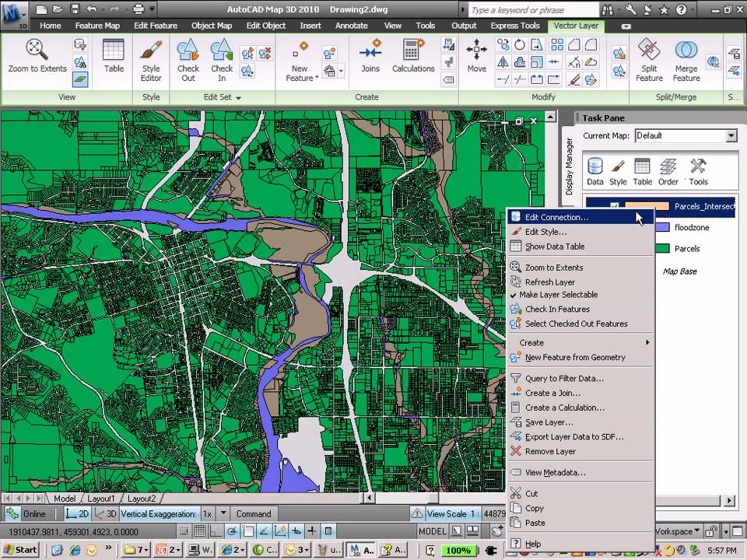Image resolution: width=747 pixels, height=560 pixels.
Task: Click the map vertical scrollbar up arrow
Action: [550, 117]
